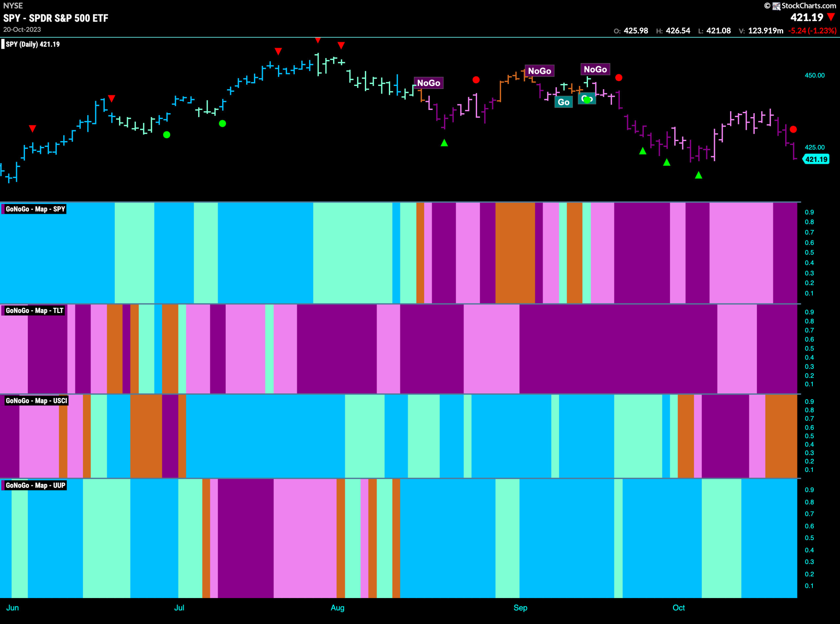Select the GoNoGo - Map - SPY label
This screenshot has height=624, width=840.
tap(35, 209)
